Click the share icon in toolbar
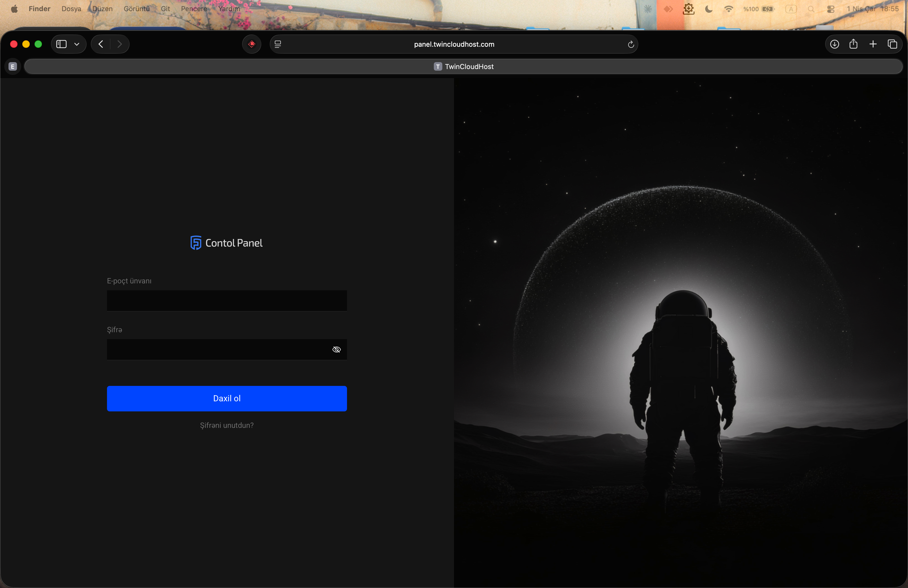The width and height of the screenshot is (908, 588). click(x=854, y=44)
